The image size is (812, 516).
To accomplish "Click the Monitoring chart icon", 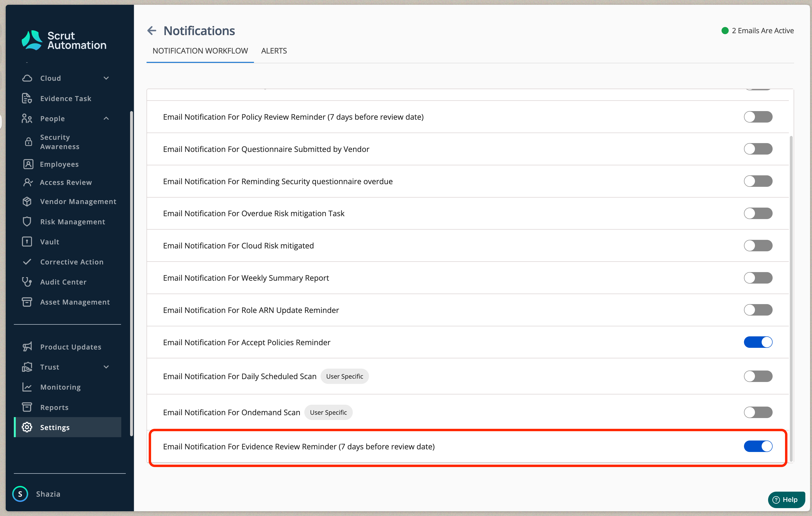I will click(27, 387).
